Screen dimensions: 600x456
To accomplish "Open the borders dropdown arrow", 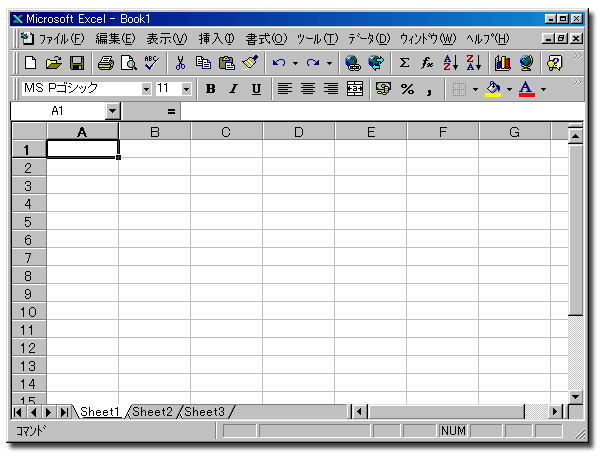I will coord(475,89).
